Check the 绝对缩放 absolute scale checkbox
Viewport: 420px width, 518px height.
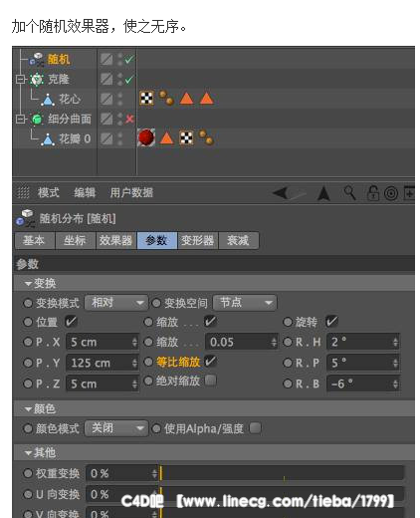pos(210,381)
